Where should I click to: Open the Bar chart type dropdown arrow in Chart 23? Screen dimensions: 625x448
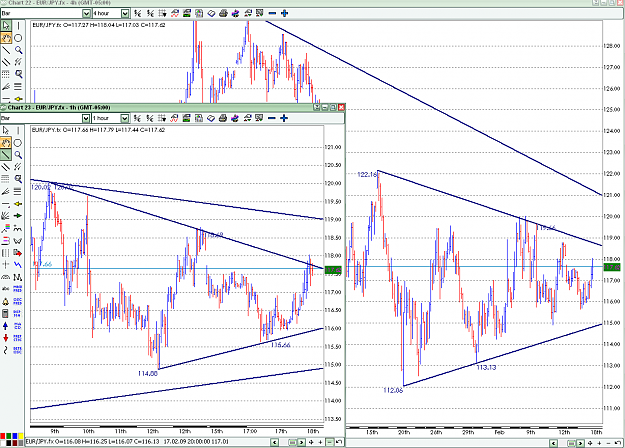point(86,118)
